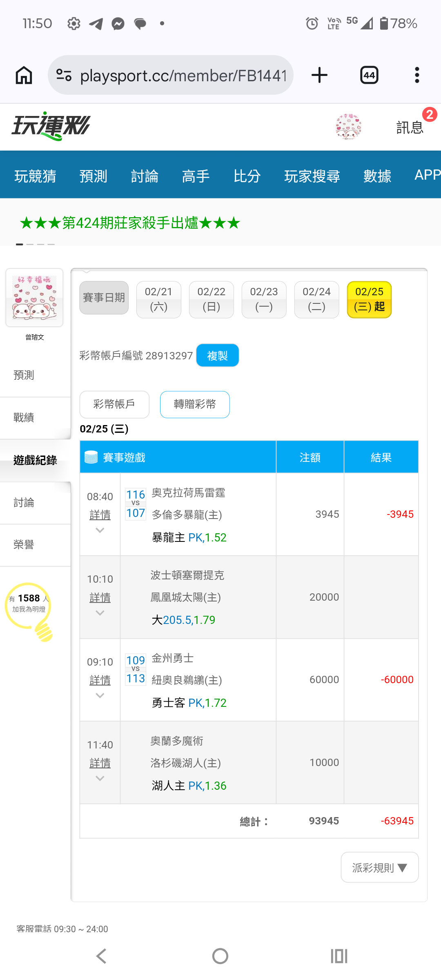Open 比分 in the navigation bar
This screenshot has height=980, width=441.
(247, 176)
